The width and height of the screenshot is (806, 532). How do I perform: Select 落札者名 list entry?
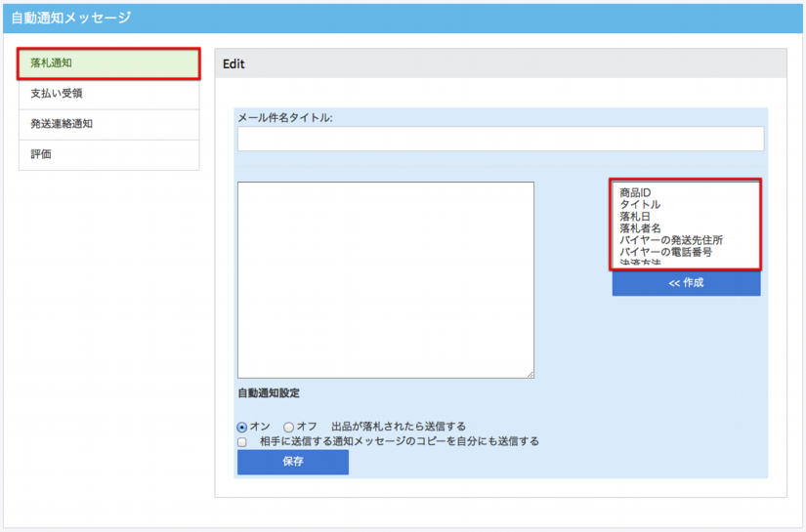[640, 228]
